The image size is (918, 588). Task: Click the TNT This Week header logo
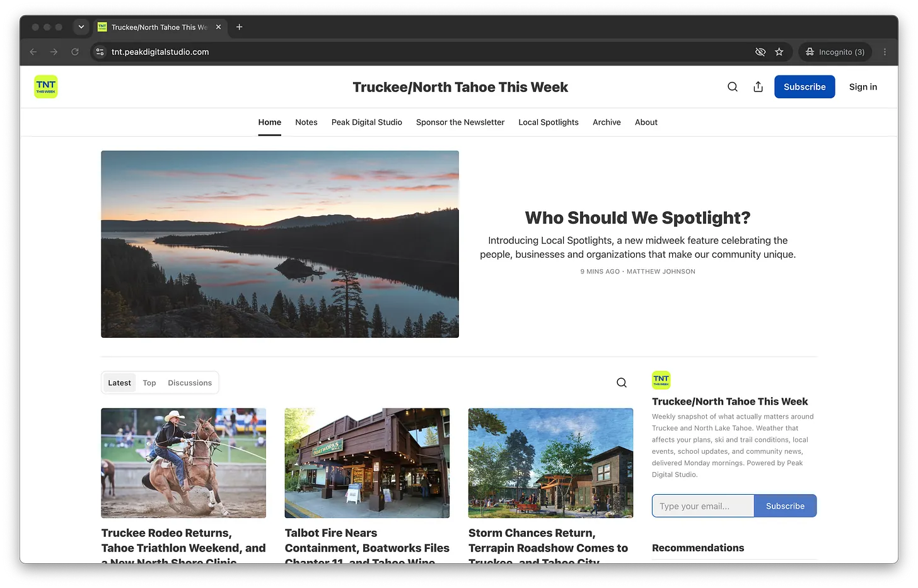pos(46,87)
